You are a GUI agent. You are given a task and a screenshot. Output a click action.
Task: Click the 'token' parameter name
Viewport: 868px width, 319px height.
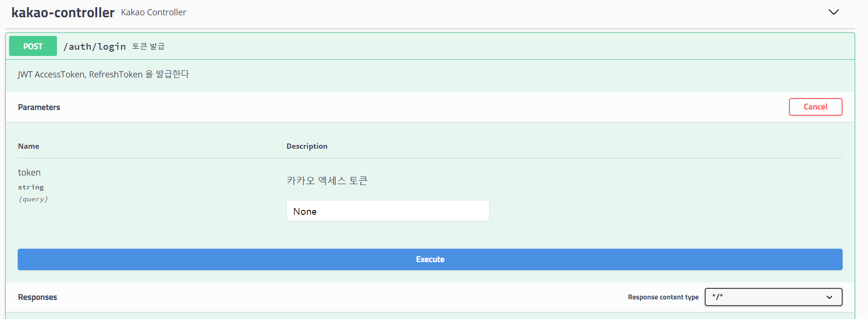click(x=29, y=172)
